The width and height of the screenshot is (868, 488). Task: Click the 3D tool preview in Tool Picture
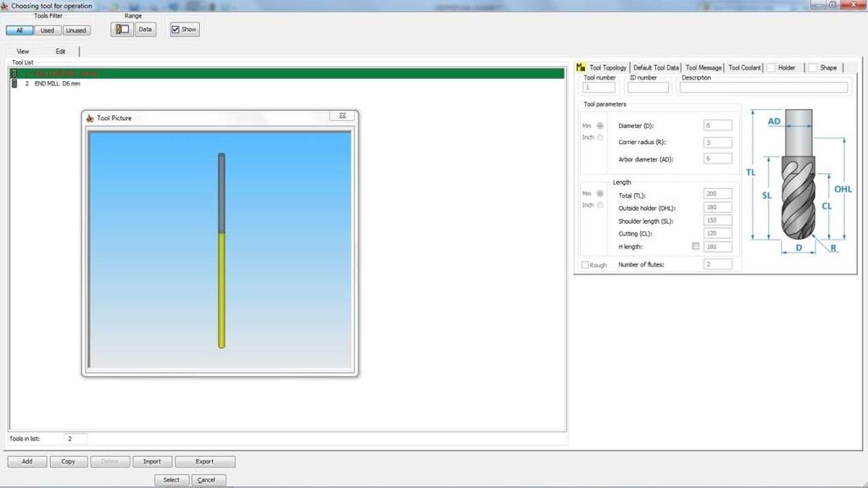[220, 250]
